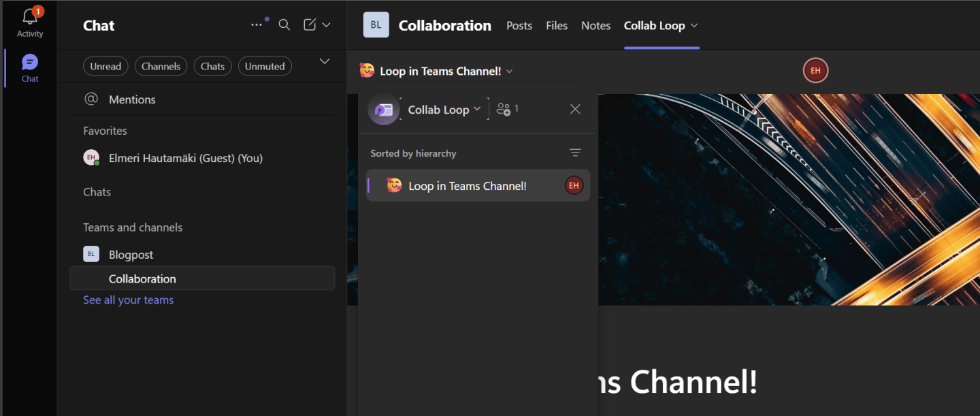Viewport: 980px width, 416px height.
Task: Toggle the Unmuted filter chip
Action: tap(265, 66)
